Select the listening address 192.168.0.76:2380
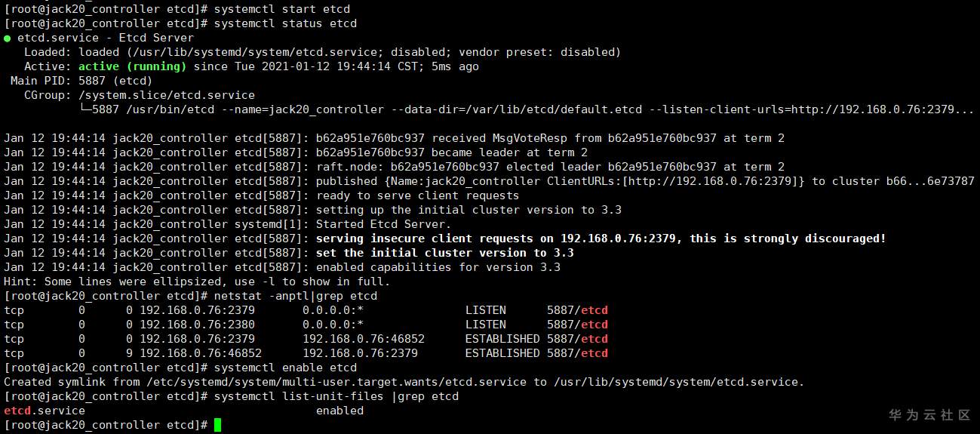 point(197,325)
